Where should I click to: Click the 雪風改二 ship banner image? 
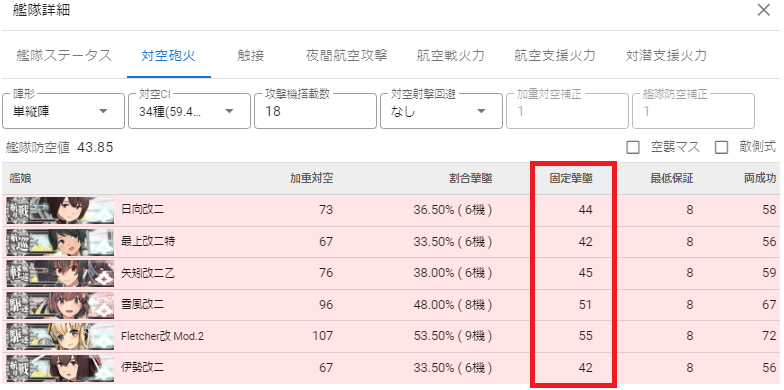(60, 305)
